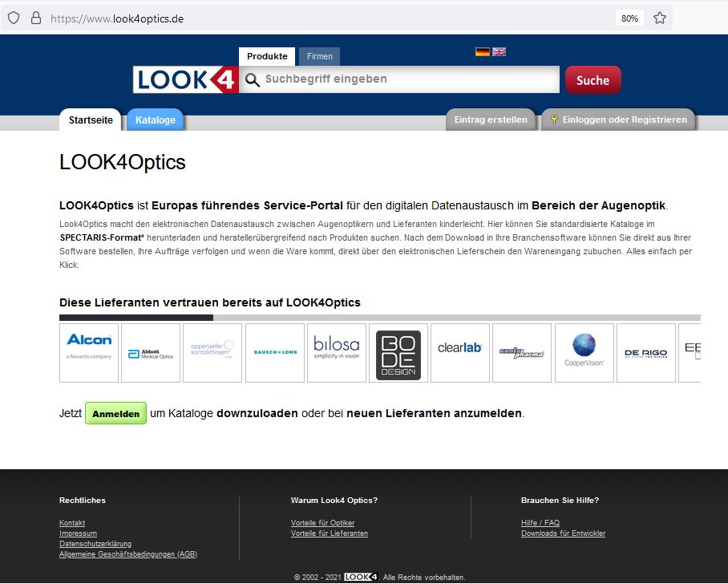Screen dimensions: 728x584
Task: Open the clearlab supplier logo
Action: 460,353
